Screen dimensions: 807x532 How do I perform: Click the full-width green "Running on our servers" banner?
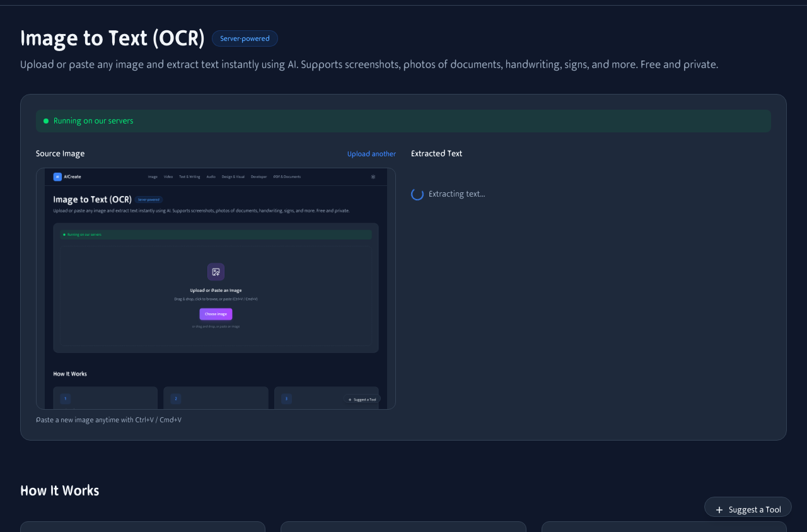(403, 121)
